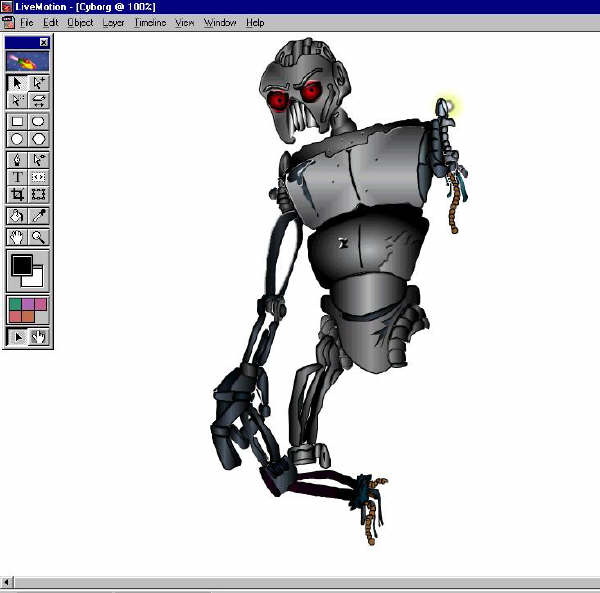Image resolution: width=600 pixels, height=593 pixels.
Task: Choose the Paint Bucket tool
Action: pyautogui.click(x=18, y=216)
